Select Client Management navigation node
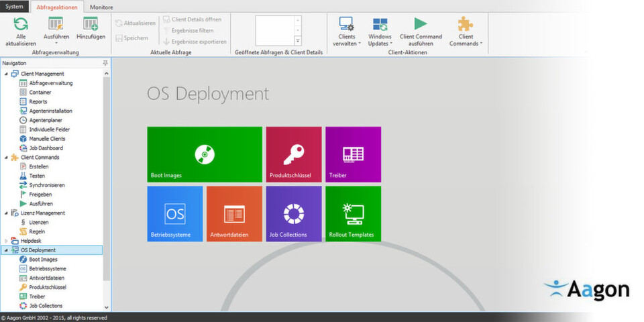This screenshot has width=644, height=322. click(x=42, y=74)
